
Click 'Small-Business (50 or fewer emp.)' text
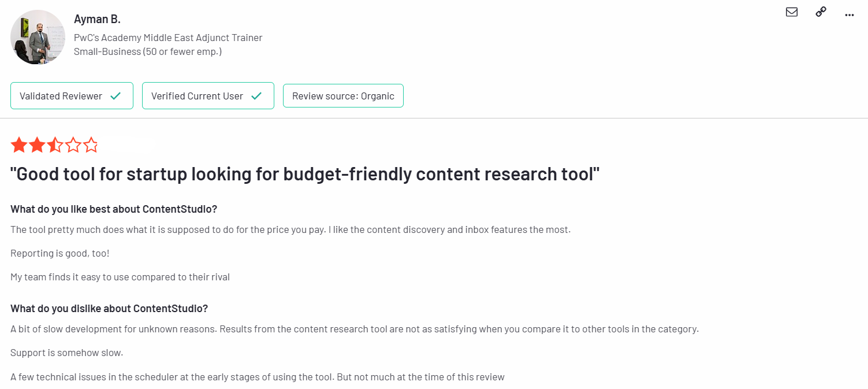pyautogui.click(x=148, y=51)
